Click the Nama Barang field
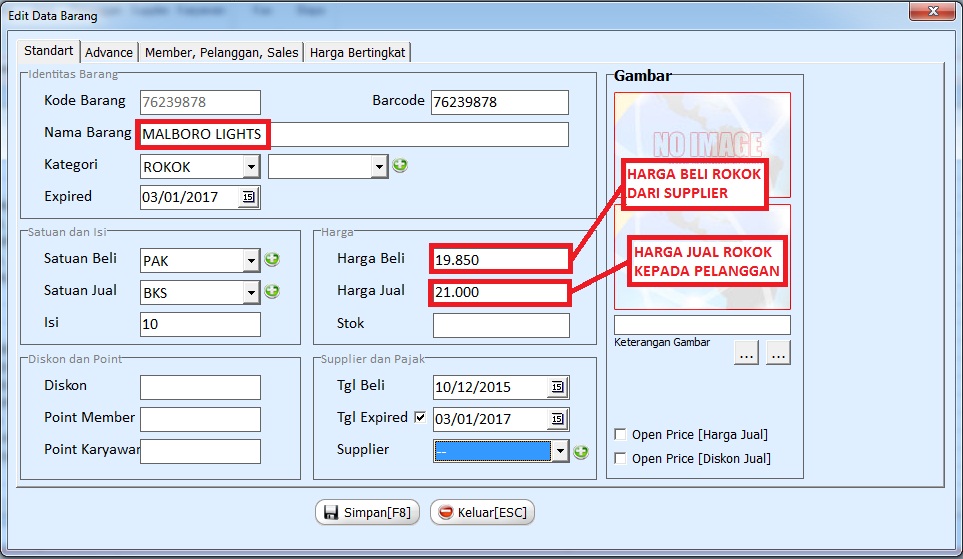Image resolution: width=963 pixels, height=559 pixels. [354, 135]
